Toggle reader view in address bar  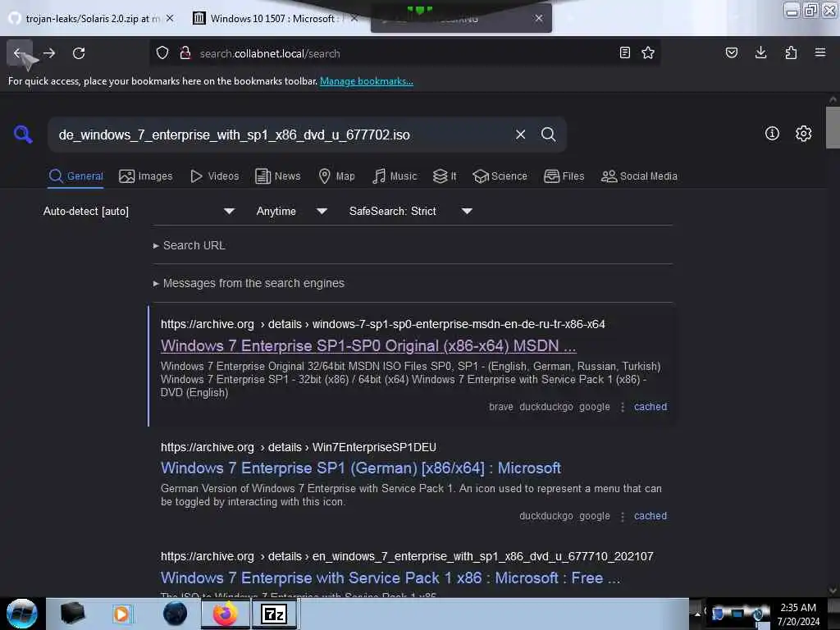pos(624,53)
